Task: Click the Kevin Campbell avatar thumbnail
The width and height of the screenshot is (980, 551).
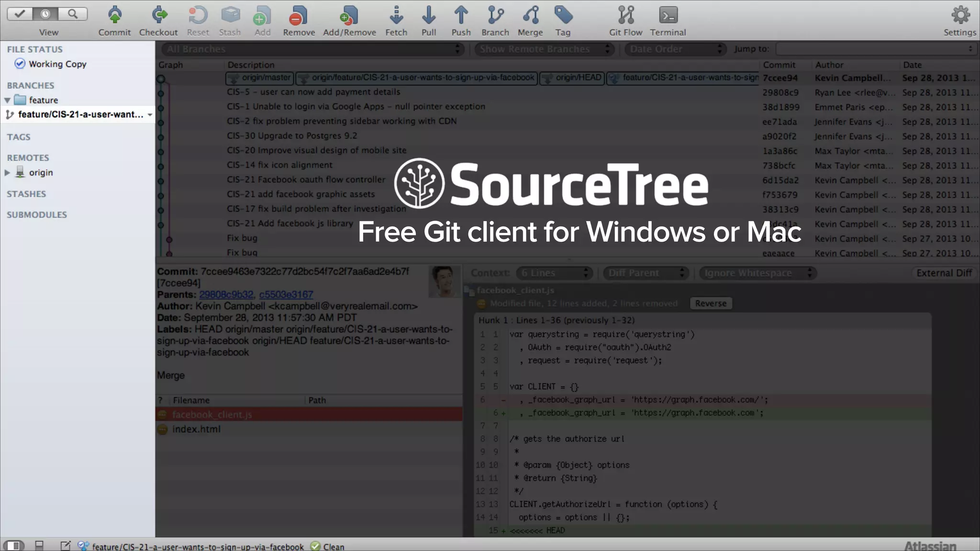Action: 444,281
